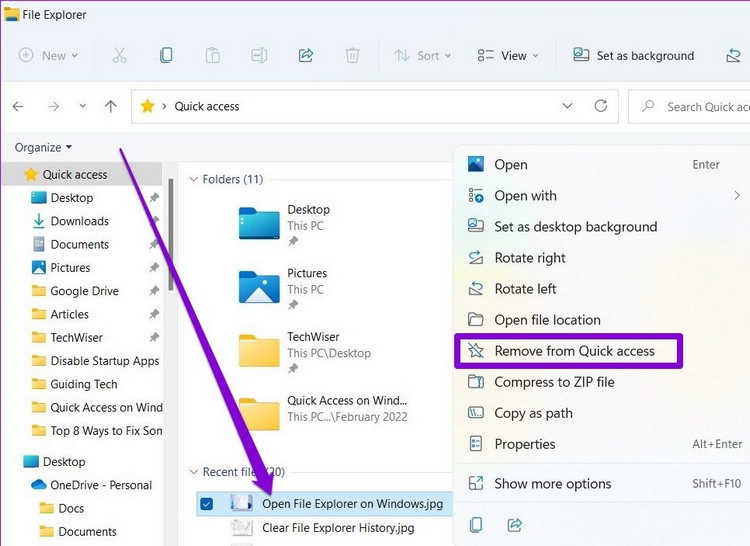Click the Search Quick access field
The height and width of the screenshot is (546, 750).
pyautogui.click(x=690, y=106)
